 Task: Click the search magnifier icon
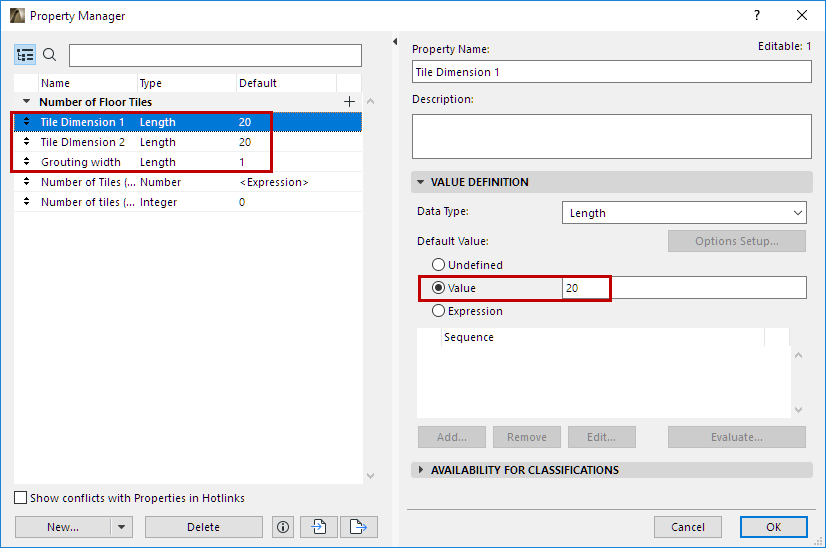(x=50, y=55)
